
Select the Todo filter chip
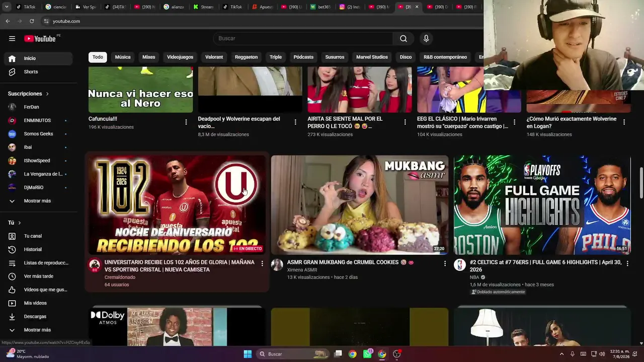(x=98, y=57)
